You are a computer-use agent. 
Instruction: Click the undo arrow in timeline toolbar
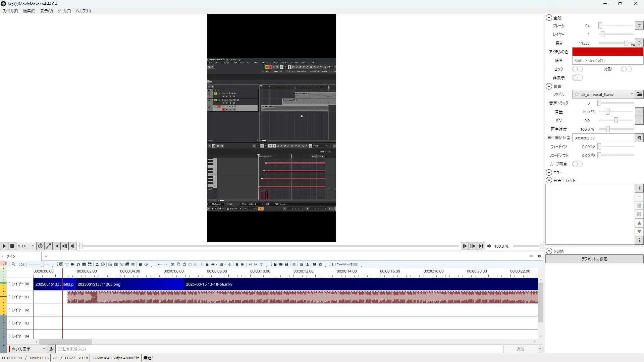pos(160,264)
